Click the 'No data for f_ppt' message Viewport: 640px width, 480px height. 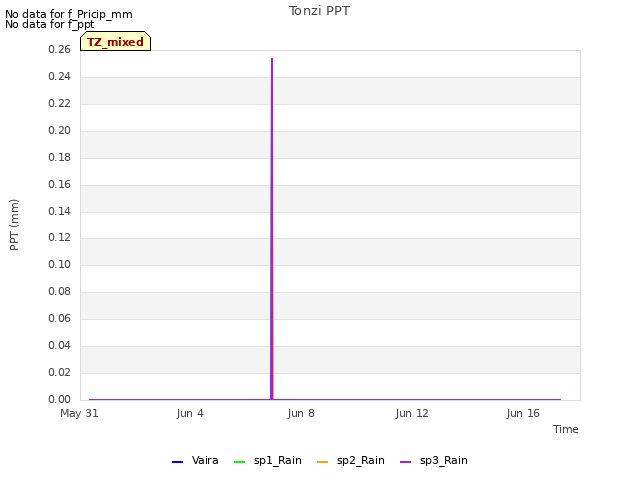point(50,24)
